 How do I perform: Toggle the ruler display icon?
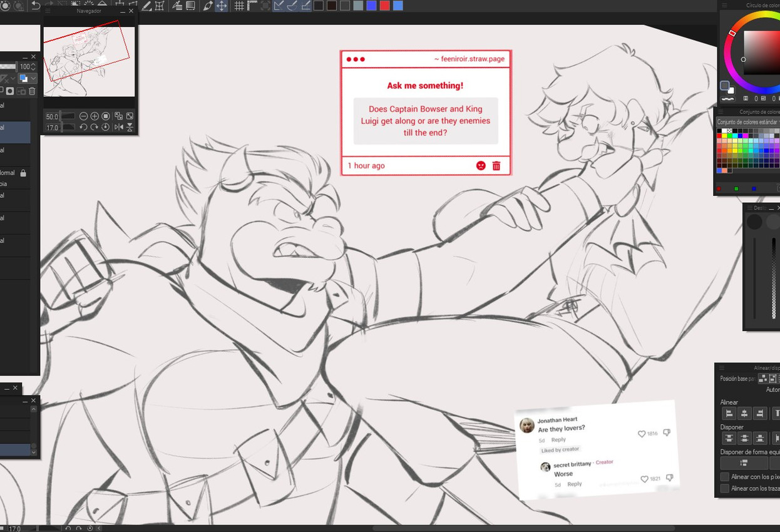pyautogui.click(x=253, y=6)
